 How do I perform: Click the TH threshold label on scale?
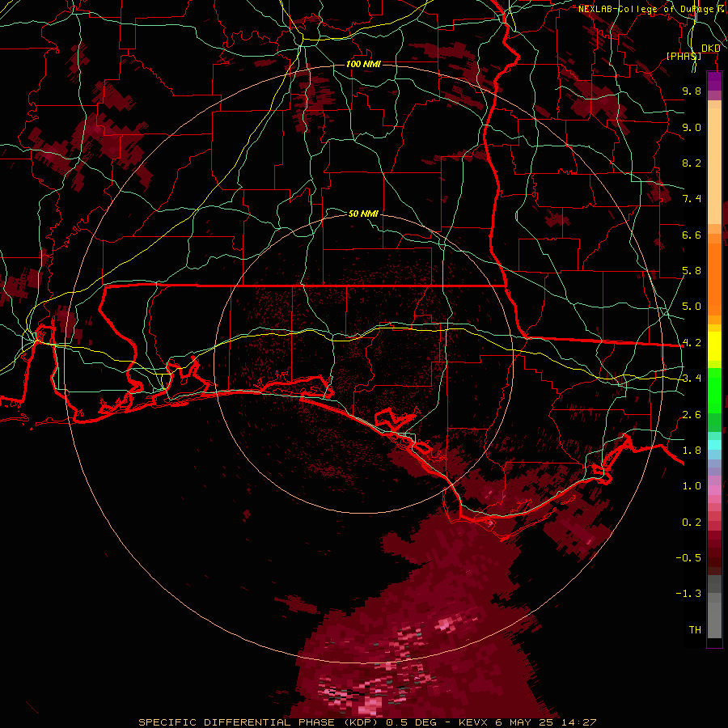695,630
